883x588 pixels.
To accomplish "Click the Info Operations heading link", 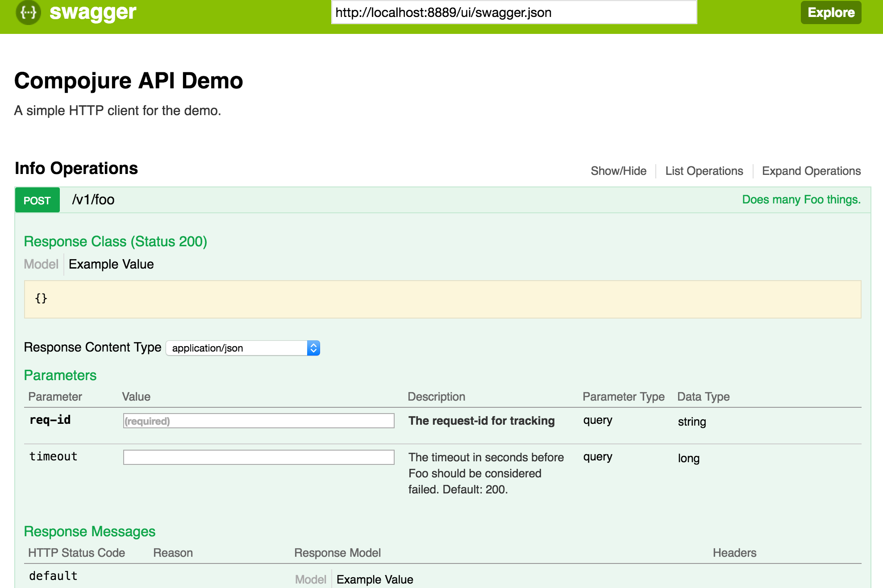I will (x=76, y=169).
